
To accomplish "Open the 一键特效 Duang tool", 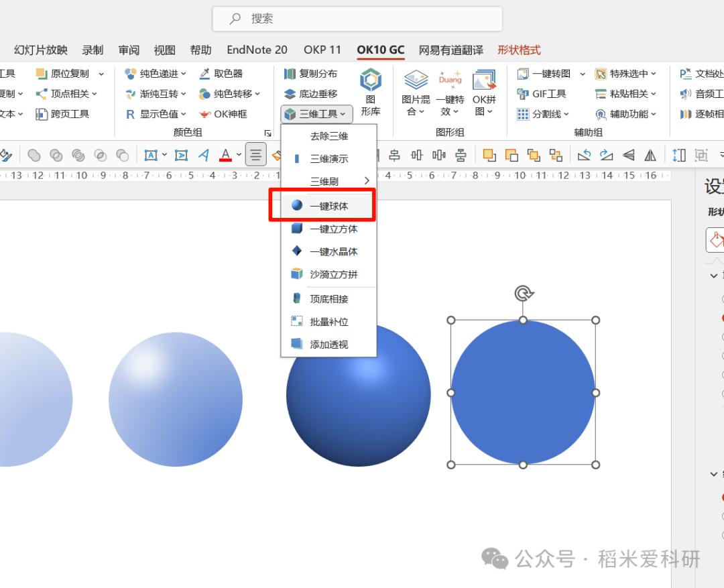I will pos(450,91).
